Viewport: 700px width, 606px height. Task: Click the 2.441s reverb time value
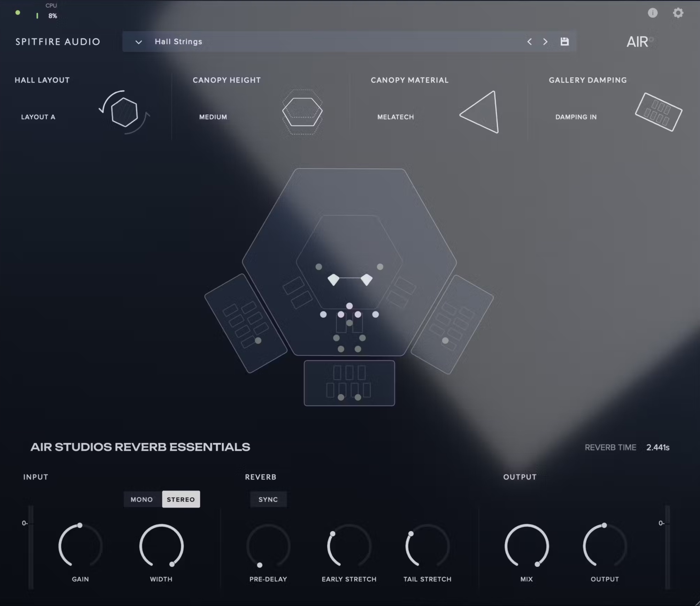coord(658,447)
